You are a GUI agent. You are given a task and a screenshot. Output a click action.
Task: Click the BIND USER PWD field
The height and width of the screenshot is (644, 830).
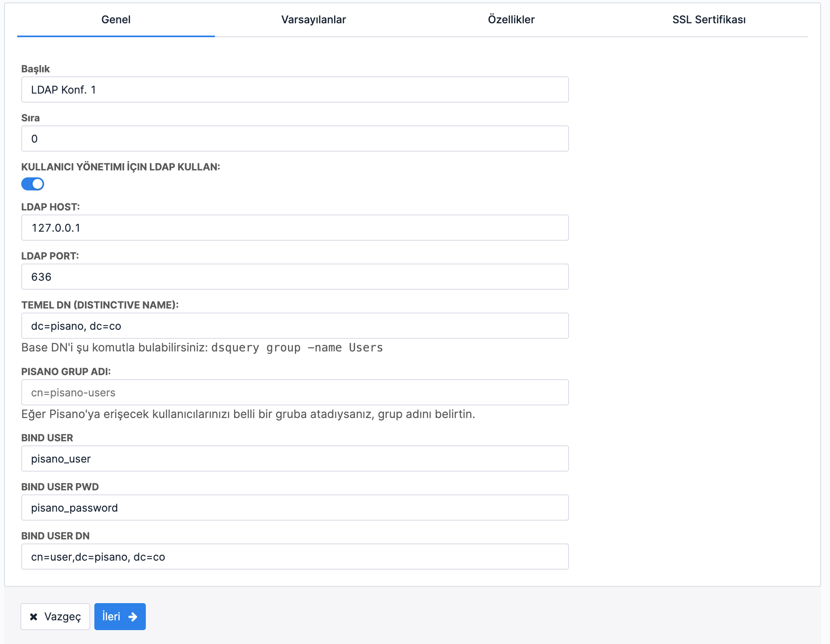point(295,508)
